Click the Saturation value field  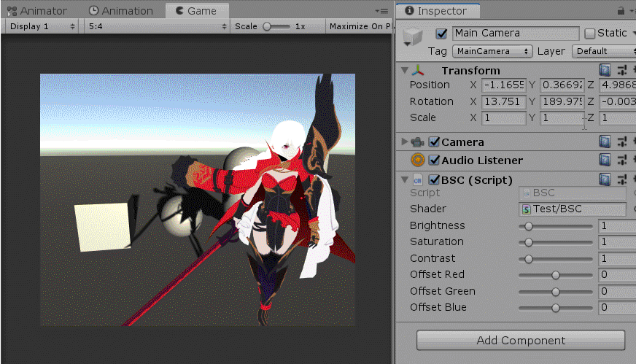coord(617,242)
